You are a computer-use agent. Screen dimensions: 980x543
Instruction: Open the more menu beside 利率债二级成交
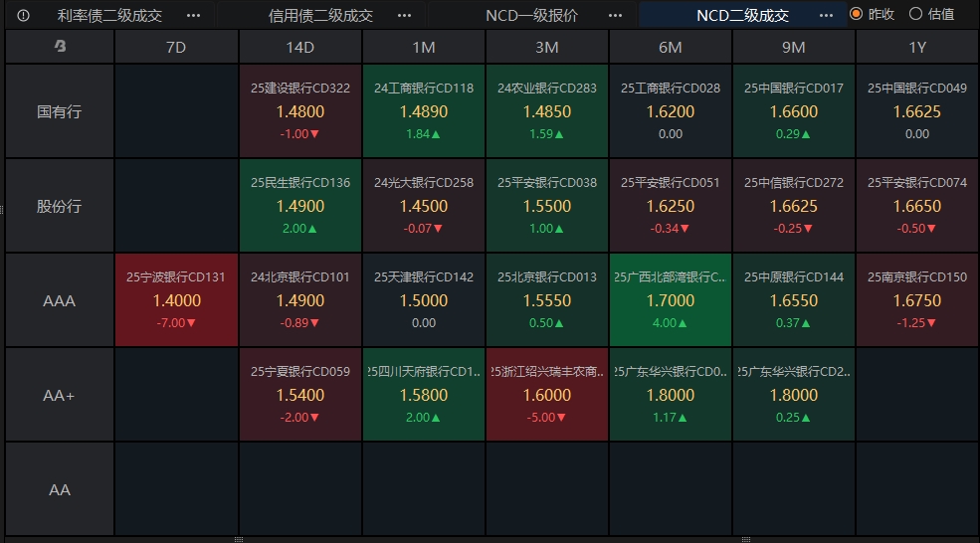194,16
